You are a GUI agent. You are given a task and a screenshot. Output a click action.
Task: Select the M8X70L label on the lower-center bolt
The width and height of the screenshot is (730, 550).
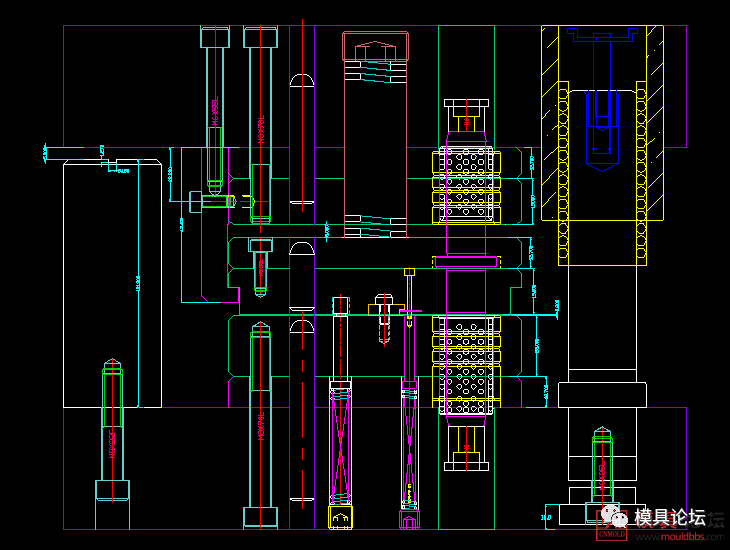pos(261,426)
